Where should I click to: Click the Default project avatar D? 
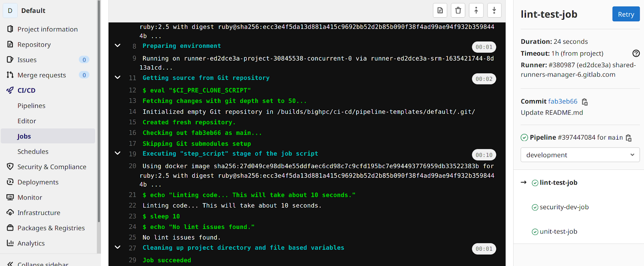click(x=10, y=10)
